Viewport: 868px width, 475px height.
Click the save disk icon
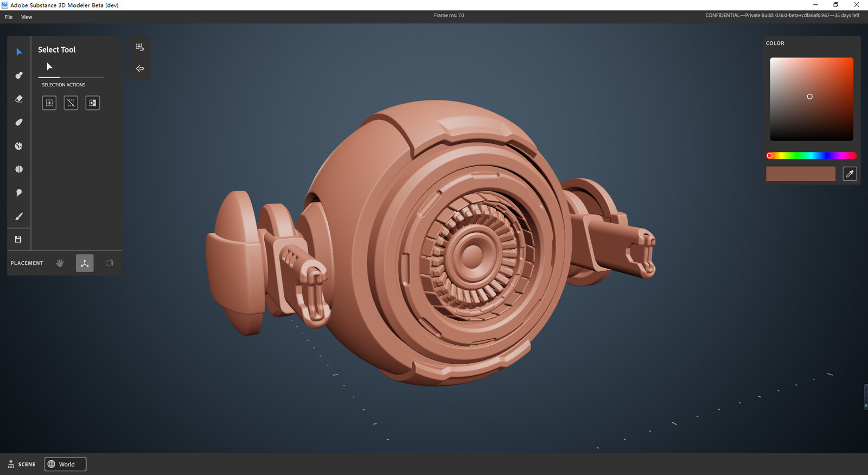pos(18,239)
